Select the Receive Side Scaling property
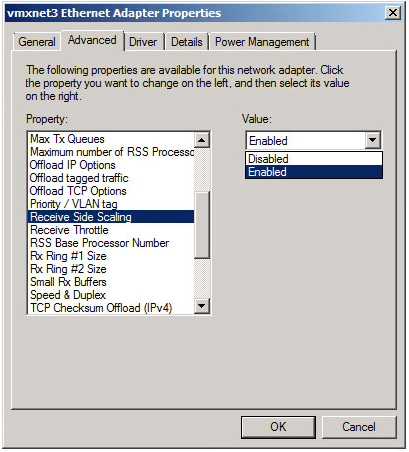This screenshot has height=452, width=409. [x=111, y=217]
